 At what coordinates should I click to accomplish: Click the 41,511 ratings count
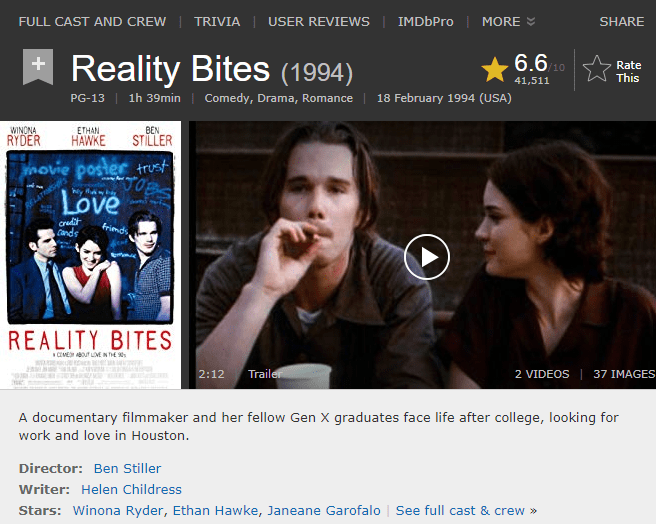pyautogui.click(x=532, y=80)
